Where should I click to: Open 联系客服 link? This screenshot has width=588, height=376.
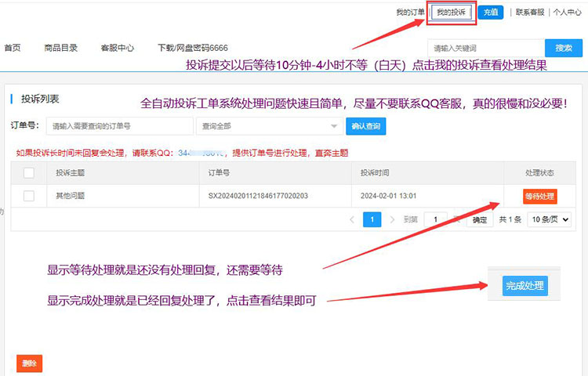pyautogui.click(x=530, y=13)
